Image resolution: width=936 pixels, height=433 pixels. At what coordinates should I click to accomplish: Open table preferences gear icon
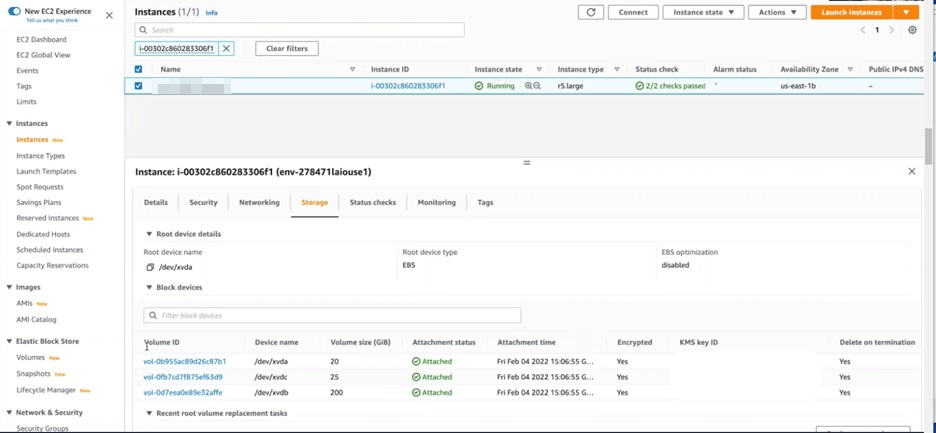pyautogui.click(x=912, y=30)
